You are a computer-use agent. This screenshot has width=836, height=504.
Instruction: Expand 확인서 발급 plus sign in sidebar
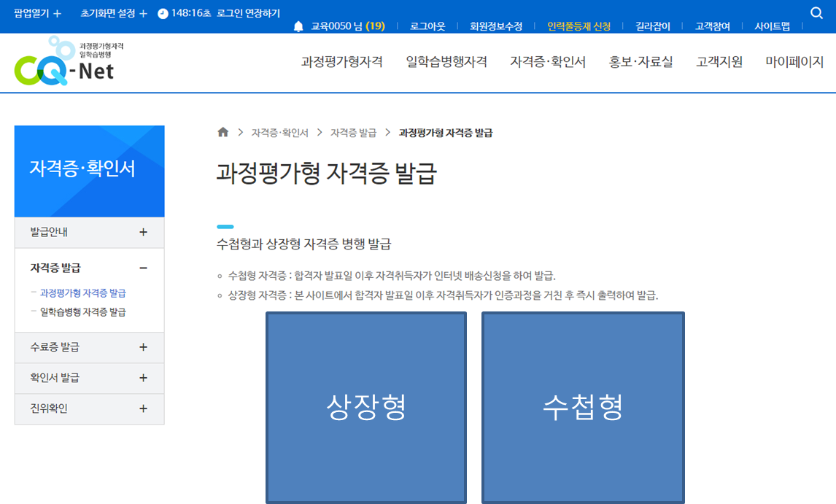[143, 378]
